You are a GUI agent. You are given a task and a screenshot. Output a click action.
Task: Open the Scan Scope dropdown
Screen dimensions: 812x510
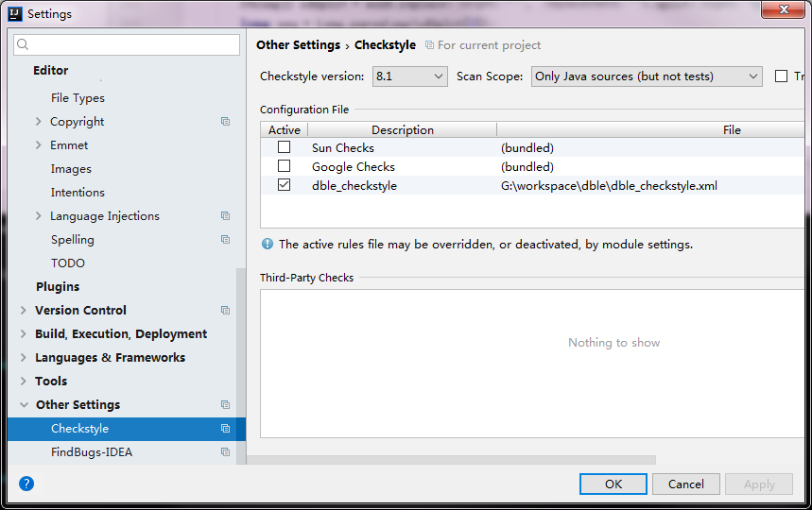[x=647, y=76]
